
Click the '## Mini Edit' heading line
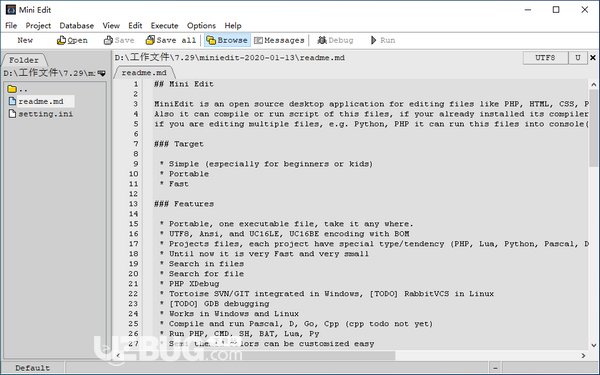click(x=184, y=84)
